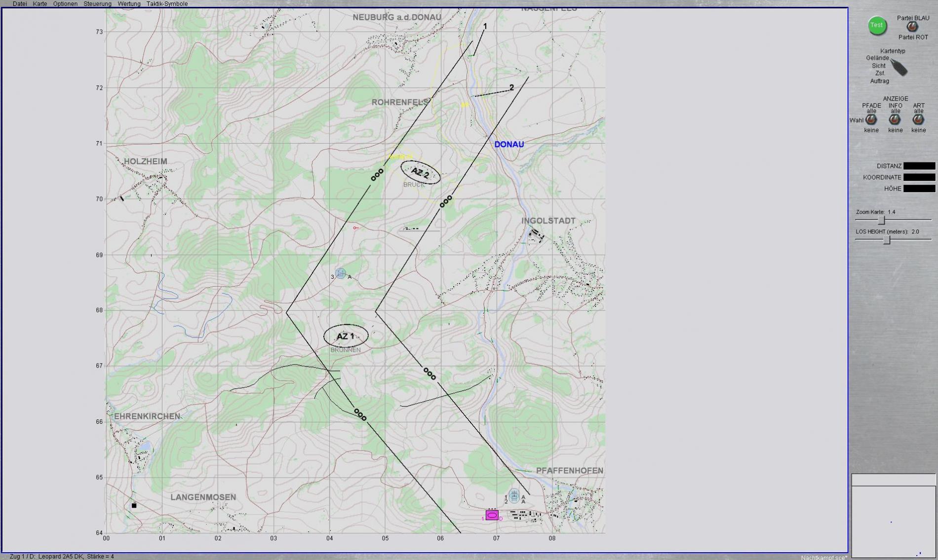The height and width of the screenshot is (560, 938).
Task: Click the minimap overview panel
Action: point(894,522)
